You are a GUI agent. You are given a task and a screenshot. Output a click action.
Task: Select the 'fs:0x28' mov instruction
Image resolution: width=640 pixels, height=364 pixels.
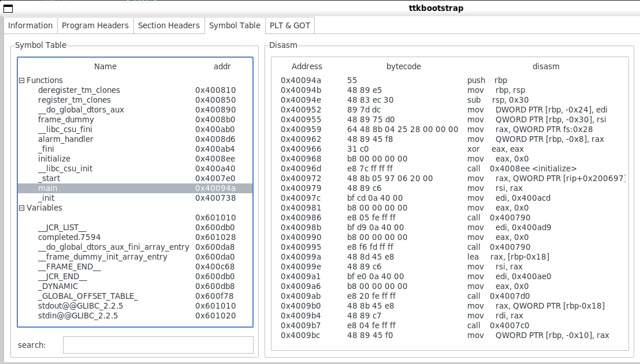(450, 129)
